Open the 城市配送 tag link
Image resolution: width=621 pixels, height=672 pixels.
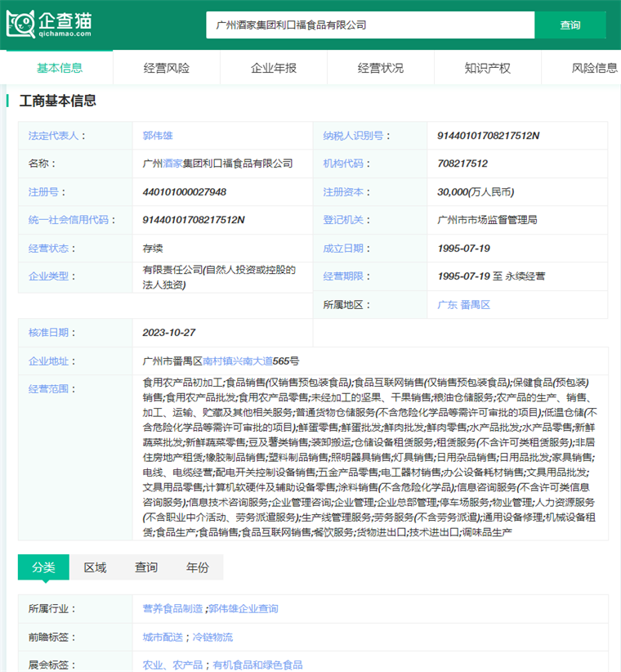point(163,638)
